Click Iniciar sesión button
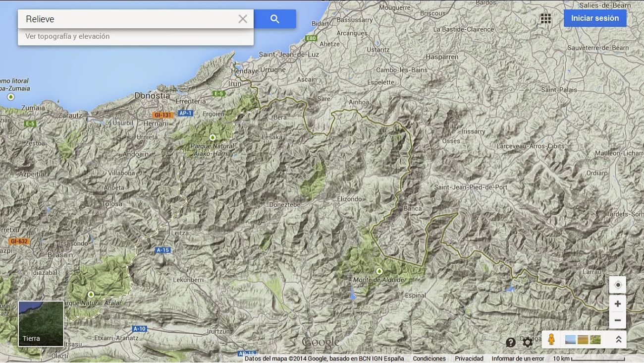644x363 pixels. (x=595, y=18)
